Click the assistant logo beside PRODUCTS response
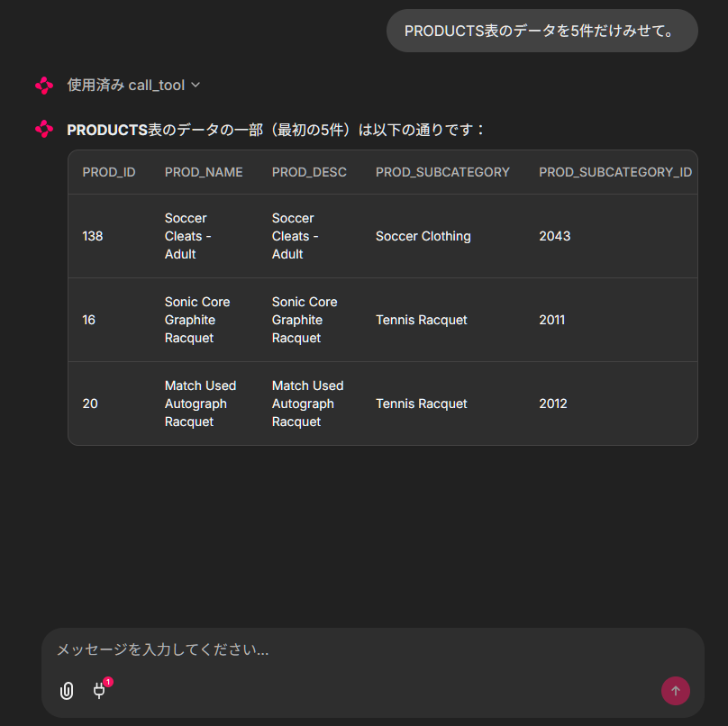Screen dimensions: 728x726 pos(44,129)
